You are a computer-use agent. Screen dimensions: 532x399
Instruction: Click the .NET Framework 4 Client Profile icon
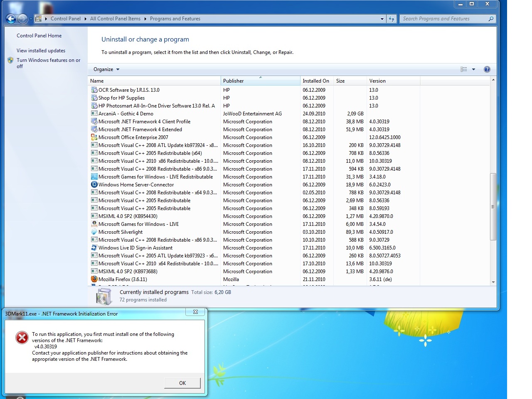coord(94,121)
